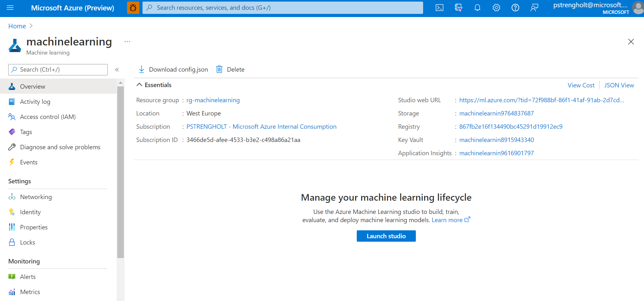Open the rg-machinelearning resource group link
This screenshot has width=644, height=301.
[213, 100]
